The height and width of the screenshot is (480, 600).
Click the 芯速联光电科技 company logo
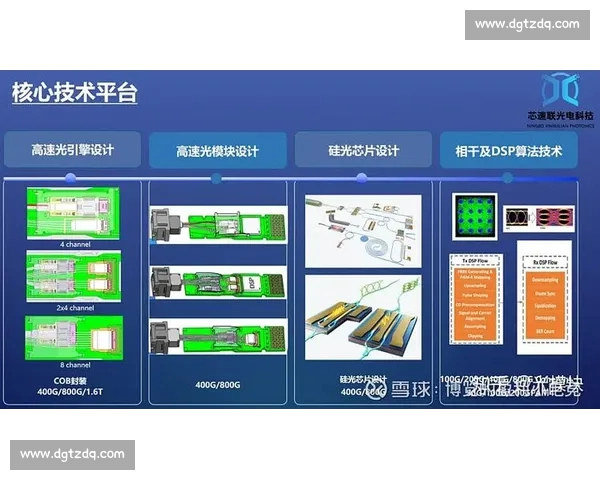561,100
